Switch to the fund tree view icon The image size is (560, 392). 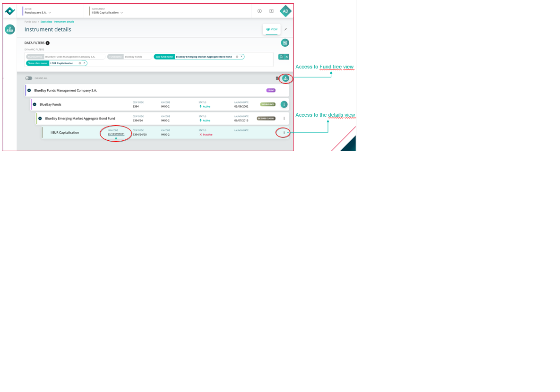285,78
